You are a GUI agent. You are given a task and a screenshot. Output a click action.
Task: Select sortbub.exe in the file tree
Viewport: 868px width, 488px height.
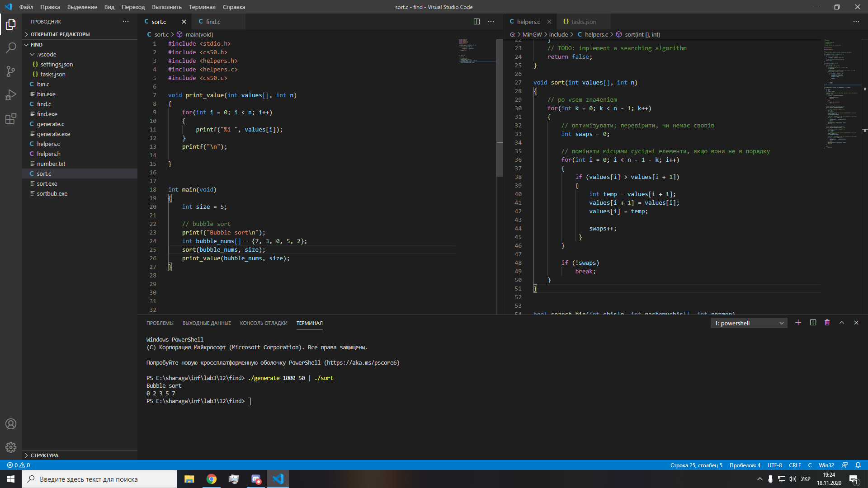click(80, 193)
